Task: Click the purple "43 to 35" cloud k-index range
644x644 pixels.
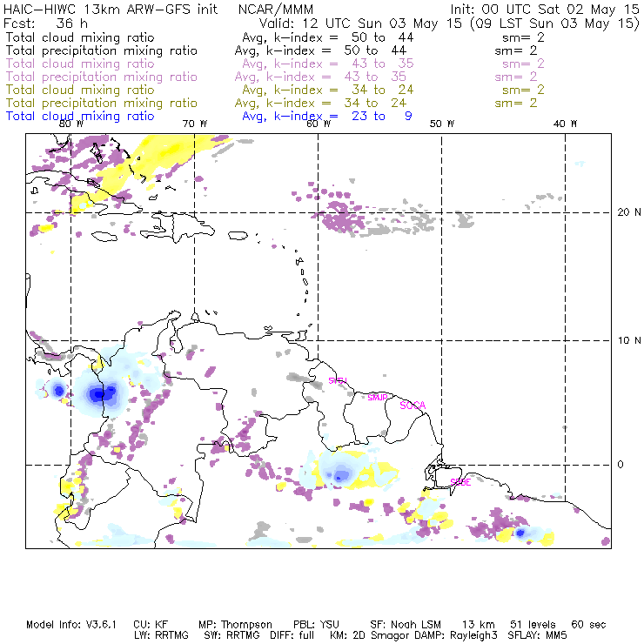Action: tap(382, 64)
